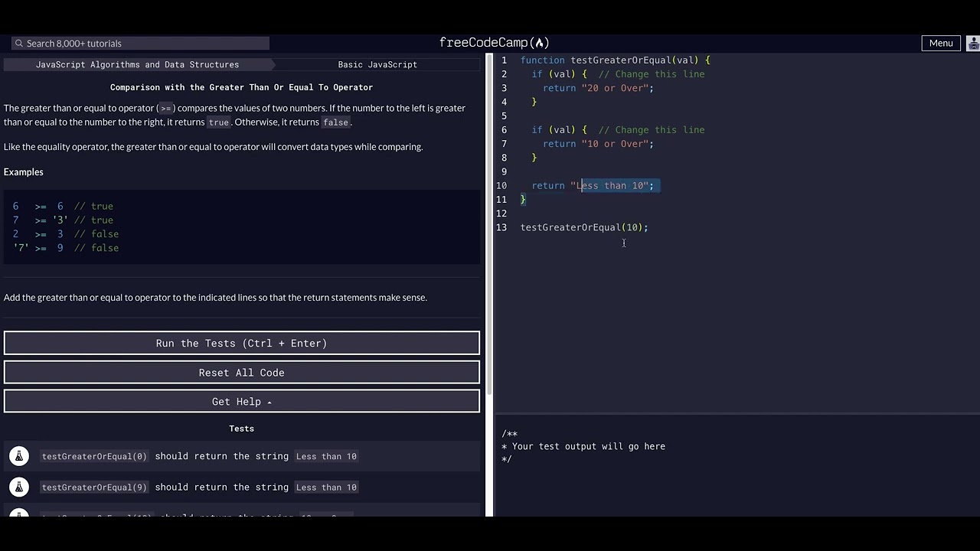
Task: Click the inline "false" code in description
Action: coord(336,122)
